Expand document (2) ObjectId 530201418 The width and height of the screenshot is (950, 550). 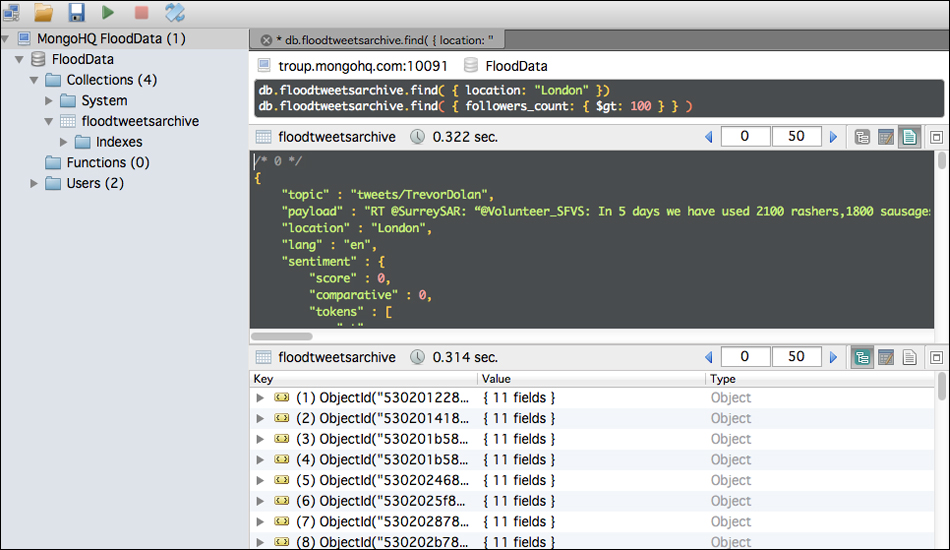click(260, 419)
